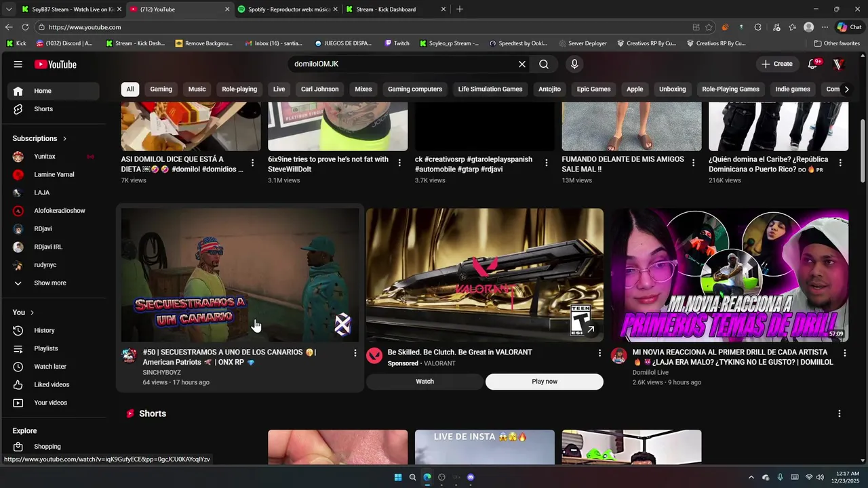Image resolution: width=868 pixels, height=488 pixels.
Task: Switch to the Spotify browser tab
Action: 287,9
